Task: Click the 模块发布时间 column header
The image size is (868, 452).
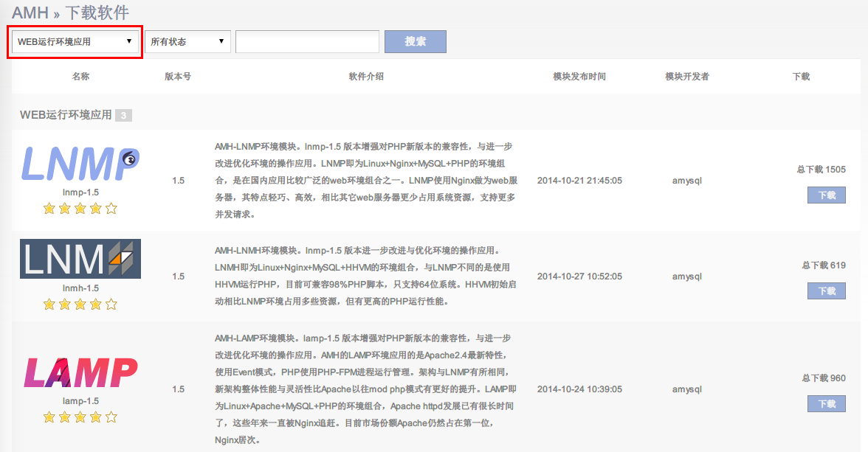Action: click(579, 77)
